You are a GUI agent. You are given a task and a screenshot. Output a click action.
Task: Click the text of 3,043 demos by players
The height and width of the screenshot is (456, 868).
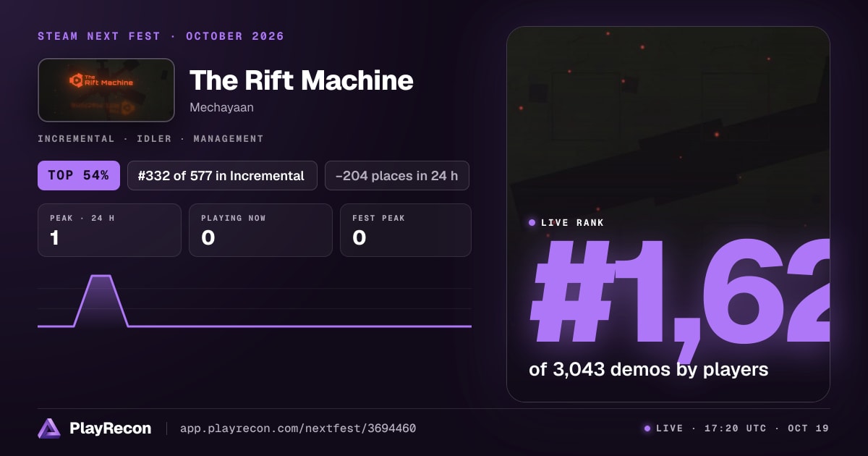tap(649, 369)
